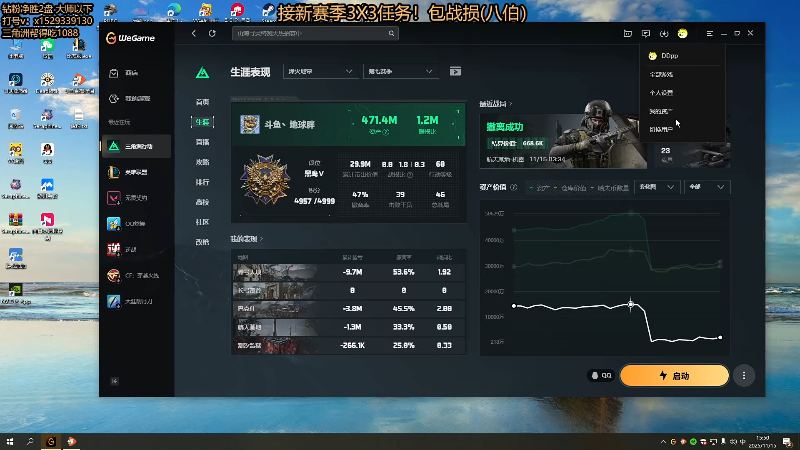Viewport: 800px width, 450px height.
Task: Click the yellow user avatar in title bar
Action: [x=683, y=34]
